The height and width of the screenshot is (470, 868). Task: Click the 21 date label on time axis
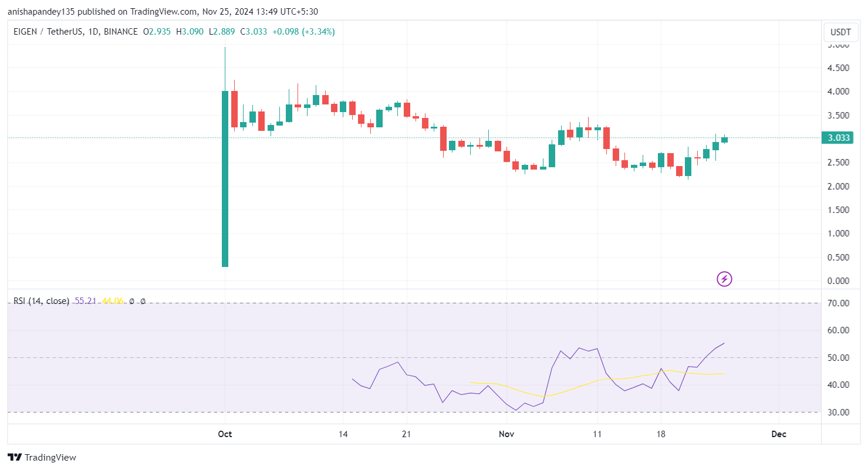pyautogui.click(x=406, y=434)
